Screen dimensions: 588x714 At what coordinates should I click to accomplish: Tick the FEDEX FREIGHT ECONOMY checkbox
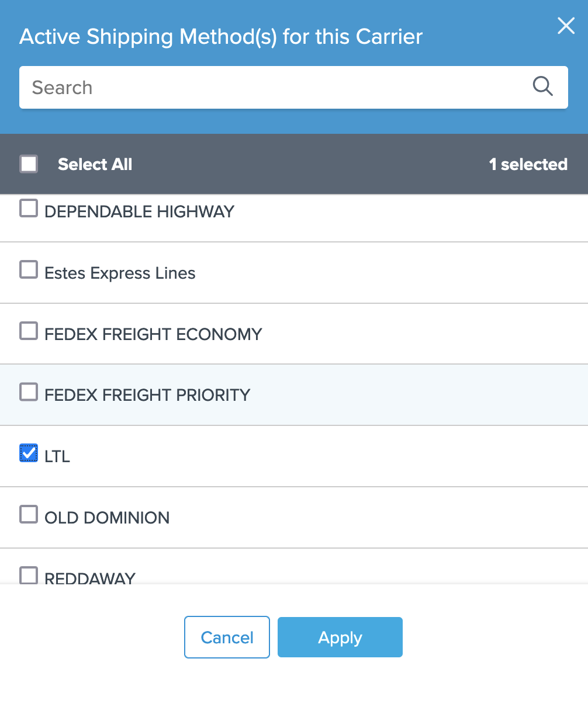(x=29, y=331)
